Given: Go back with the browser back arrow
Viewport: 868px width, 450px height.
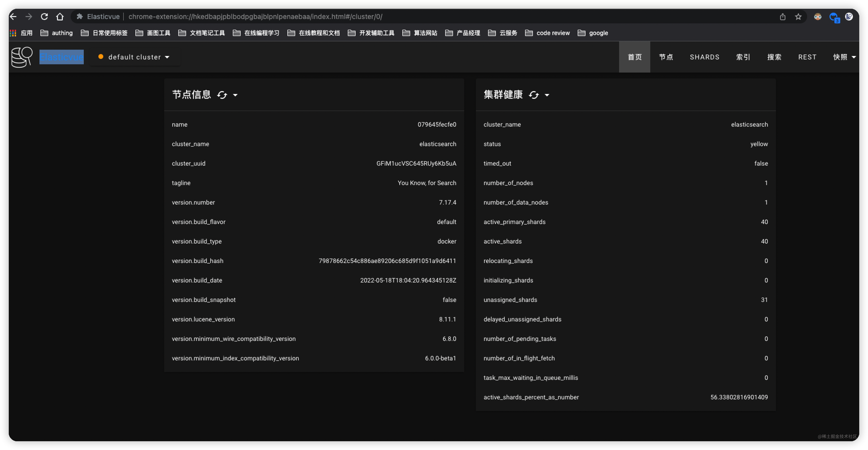Looking at the screenshot, I should pos(13,17).
